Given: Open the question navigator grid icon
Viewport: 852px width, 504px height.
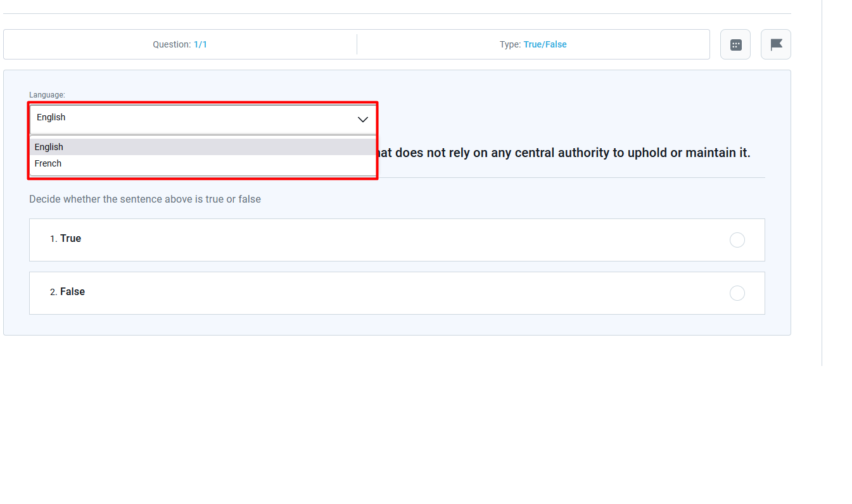Looking at the screenshot, I should click(x=735, y=44).
